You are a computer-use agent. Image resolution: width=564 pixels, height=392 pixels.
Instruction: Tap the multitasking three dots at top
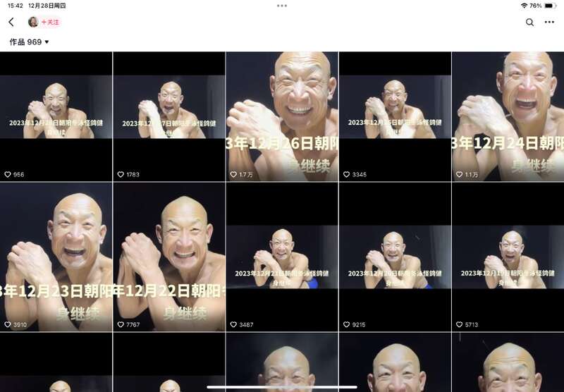(x=282, y=6)
